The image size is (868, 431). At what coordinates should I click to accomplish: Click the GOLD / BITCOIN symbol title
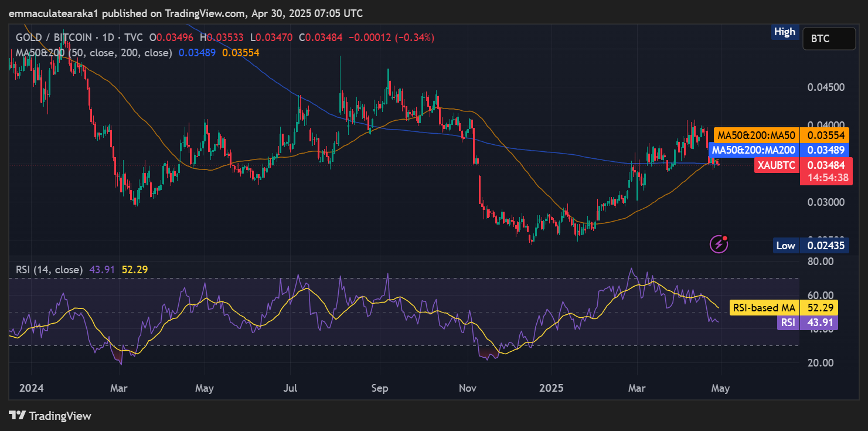54,38
